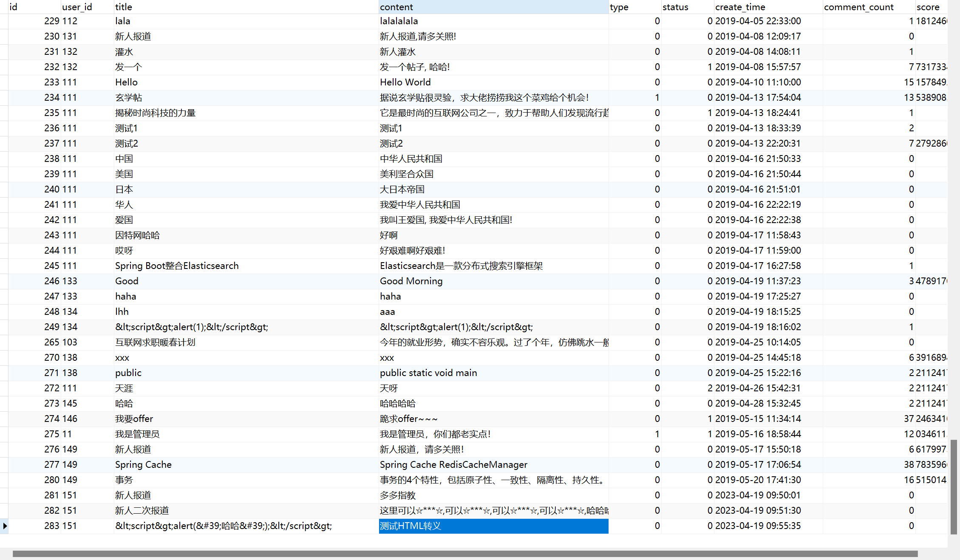This screenshot has height=560, width=960.
Task: Select create_time '2023-04-19 09:55:35'
Action: point(768,526)
